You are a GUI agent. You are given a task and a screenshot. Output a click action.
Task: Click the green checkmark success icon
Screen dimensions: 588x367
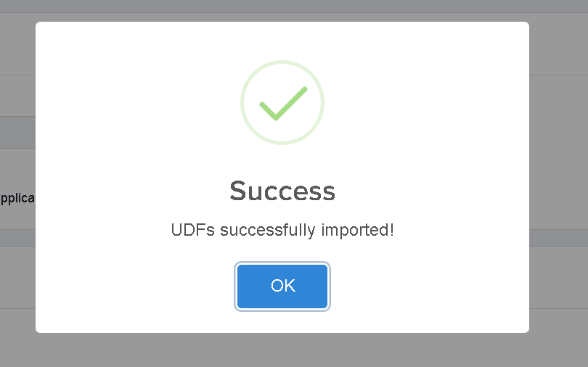coord(283,104)
